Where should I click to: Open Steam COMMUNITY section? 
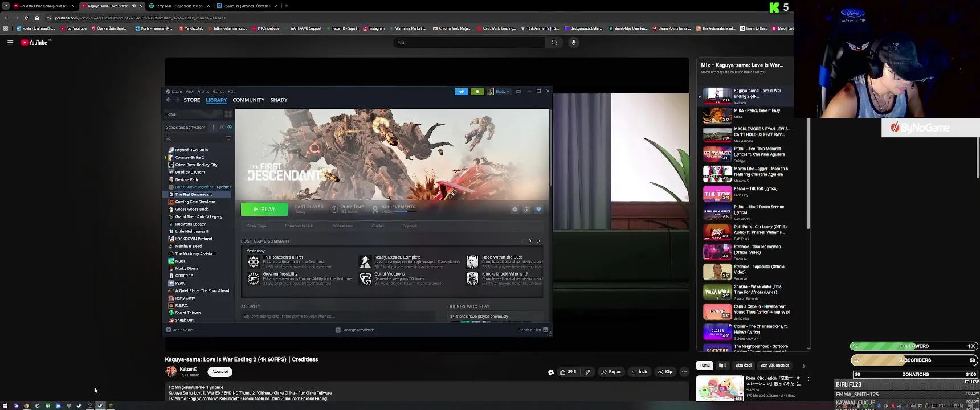pyautogui.click(x=248, y=100)
